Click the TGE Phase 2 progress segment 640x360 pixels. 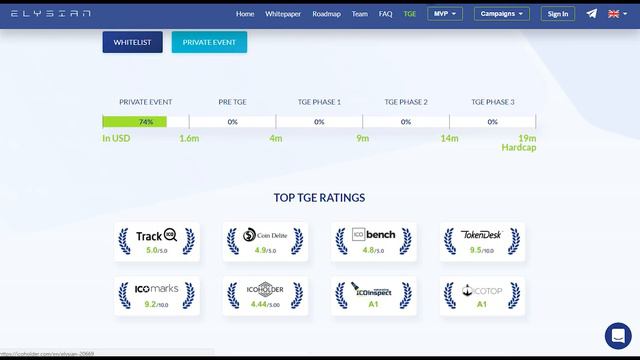406,122
